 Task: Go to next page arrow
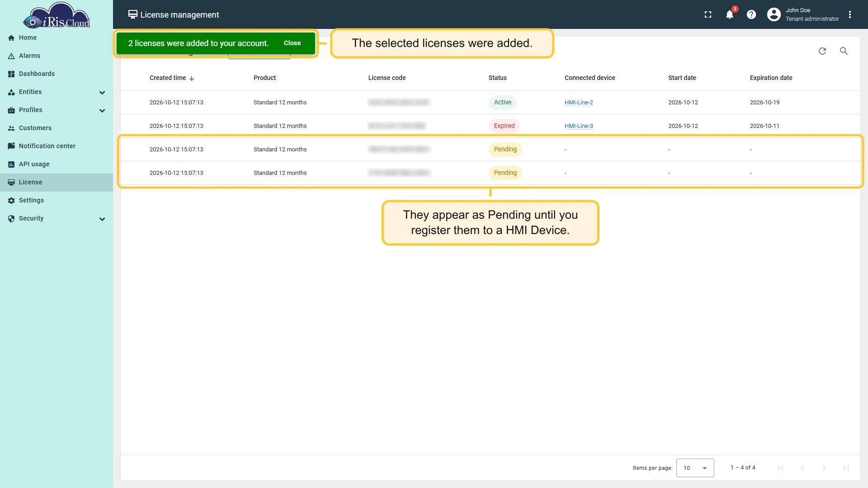pyautogui.click(x=824, y=468)
